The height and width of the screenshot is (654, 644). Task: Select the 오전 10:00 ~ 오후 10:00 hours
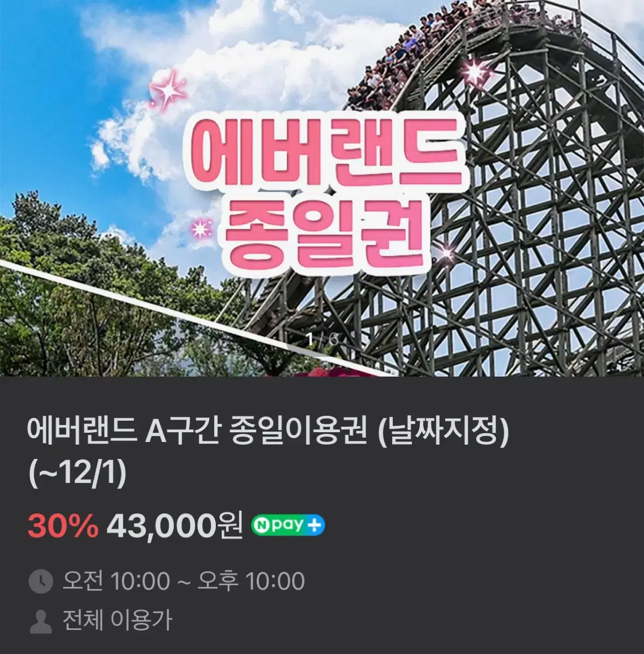pos(184,582)
